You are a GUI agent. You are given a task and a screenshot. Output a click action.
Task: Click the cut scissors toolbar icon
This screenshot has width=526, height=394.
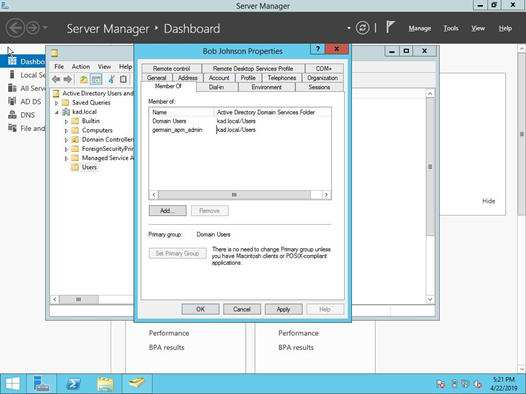(111, 79)
